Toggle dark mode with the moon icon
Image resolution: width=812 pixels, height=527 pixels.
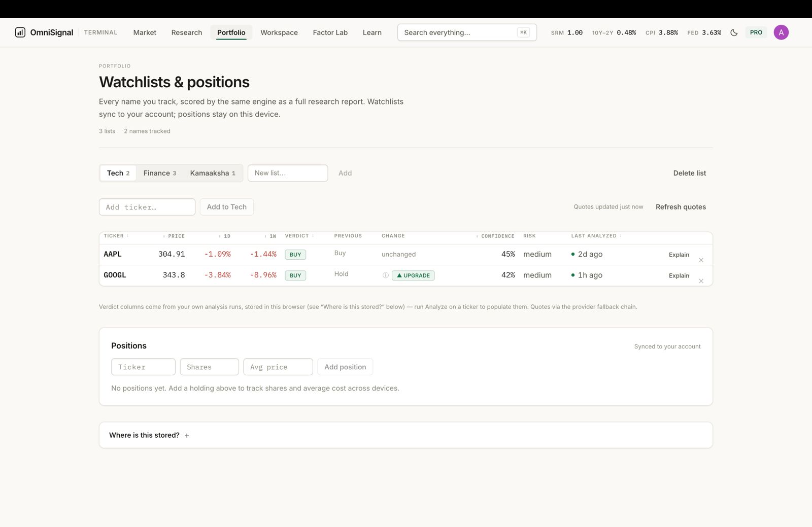pyautogui.click(x=734, y=32)
